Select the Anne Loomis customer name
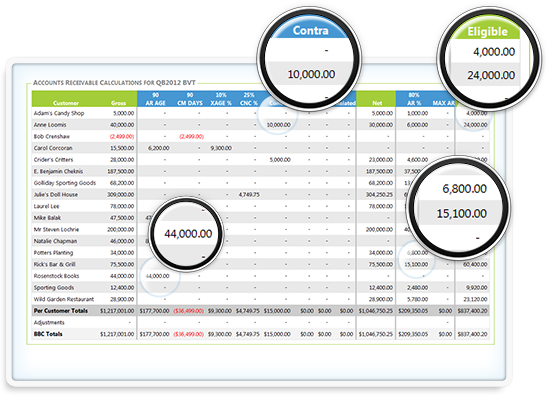Image resolution: width=548 pixels, height=396 pixels. pyautogui.click(x=50, y=125)
